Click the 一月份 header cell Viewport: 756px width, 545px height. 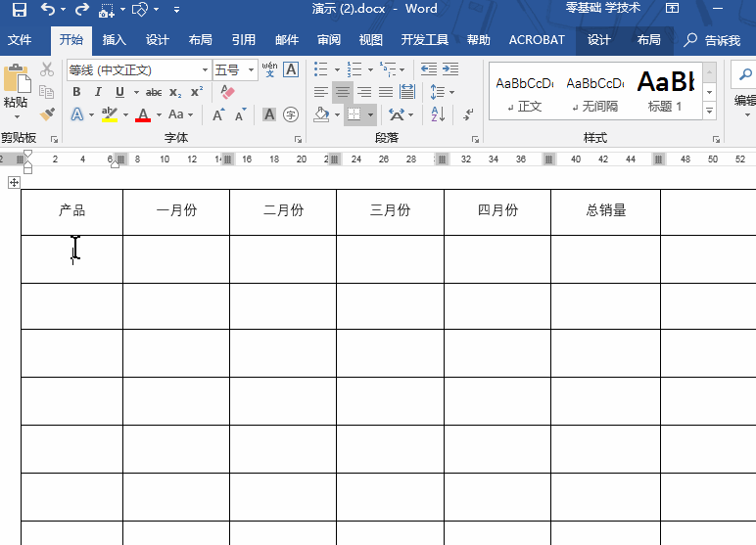[176, 210]
